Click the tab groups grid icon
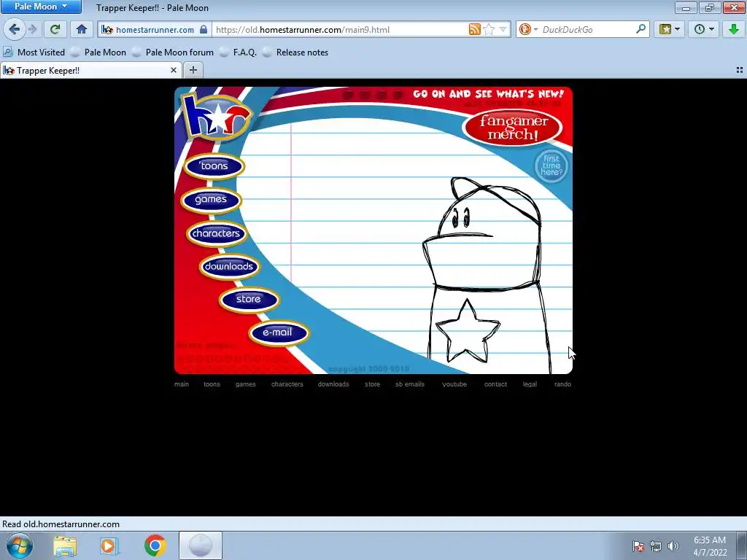Viewport: 747px width, 560px height. [740, 70]
